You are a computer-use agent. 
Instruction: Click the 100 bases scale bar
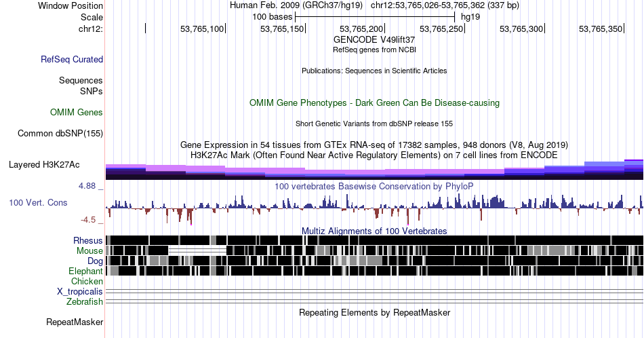(375, 17)
